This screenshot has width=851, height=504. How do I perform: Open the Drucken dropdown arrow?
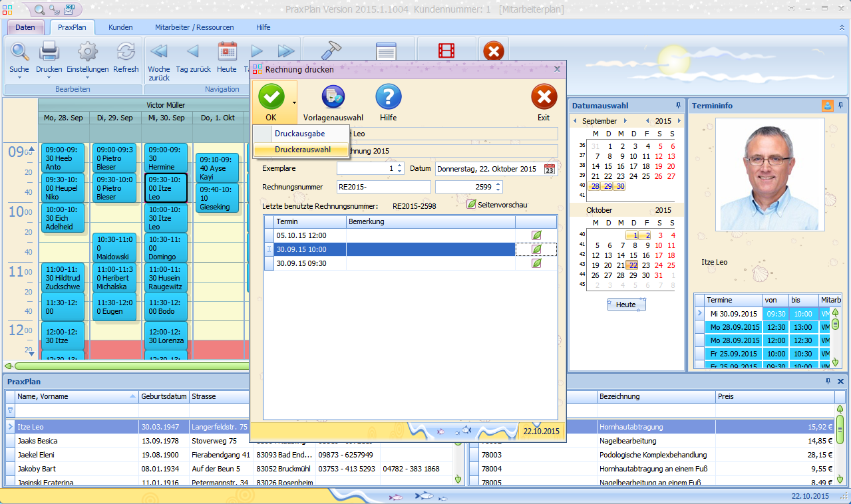tap(49, 78)
